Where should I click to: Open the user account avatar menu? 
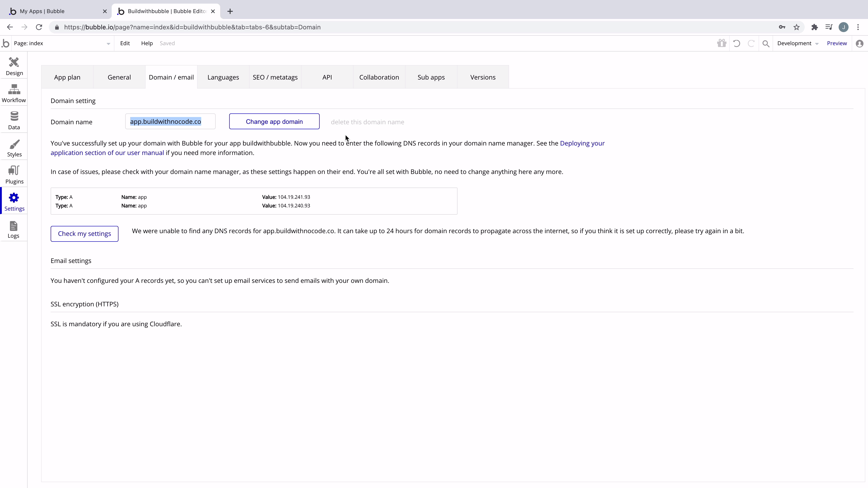pos(860,43)
